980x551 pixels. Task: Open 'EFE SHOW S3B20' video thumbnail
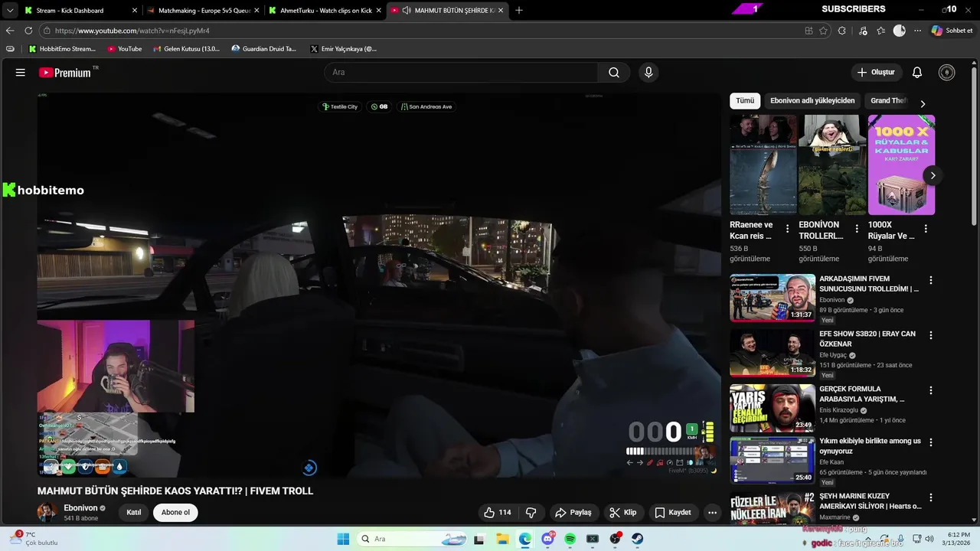[773, 353]
